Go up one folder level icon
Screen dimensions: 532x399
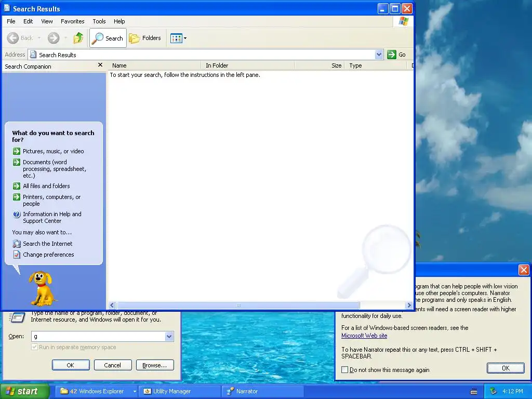pos(78,38)
